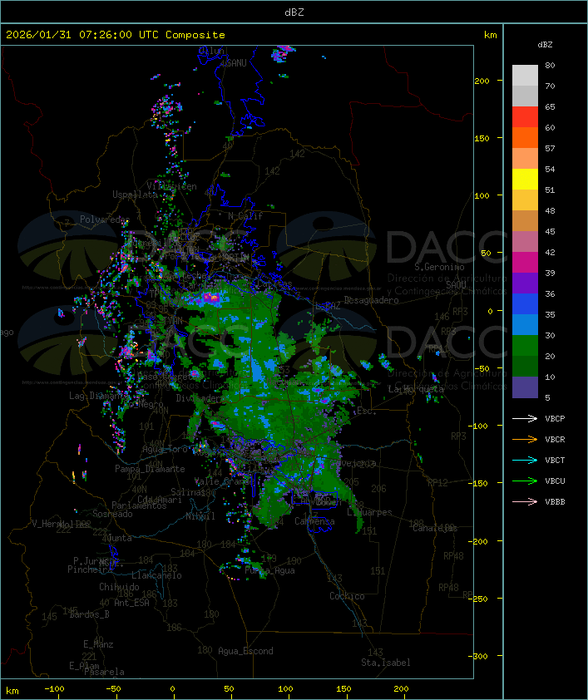Click the Uspallata place label on map
Image resolution: width=588 pixels, height=700 pixels.
tap(135, 195)
